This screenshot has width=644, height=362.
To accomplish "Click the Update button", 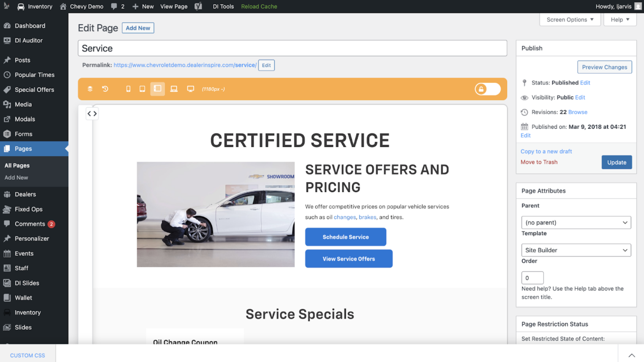I will [x=617, y=162].
